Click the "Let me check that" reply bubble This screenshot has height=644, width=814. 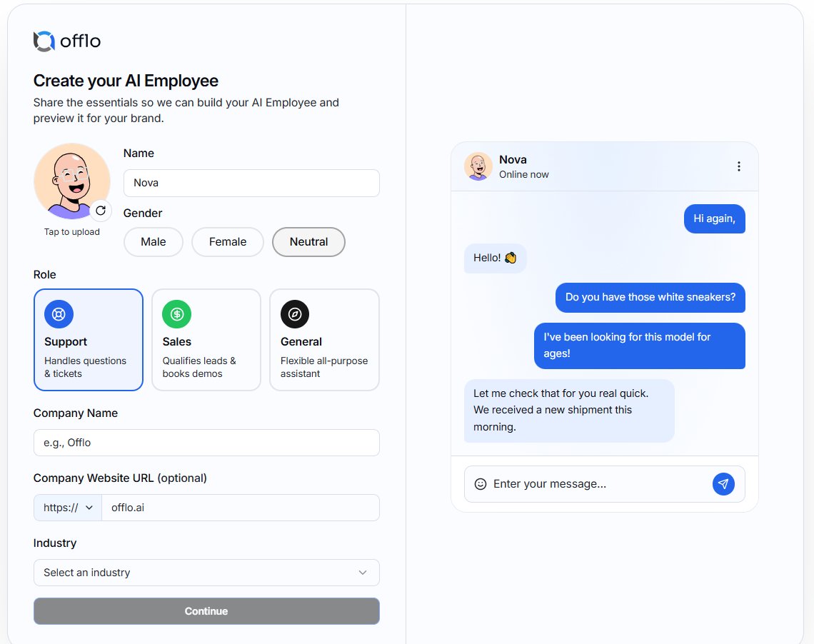point(569,411)
